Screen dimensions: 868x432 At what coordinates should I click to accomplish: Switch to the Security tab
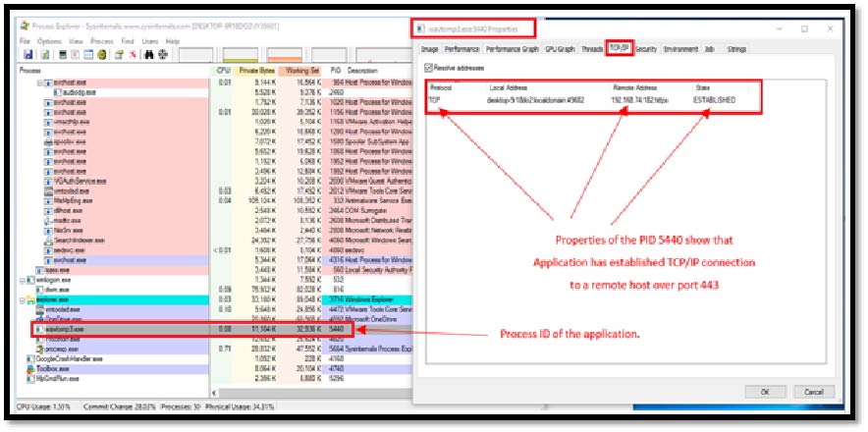(645, 49)
